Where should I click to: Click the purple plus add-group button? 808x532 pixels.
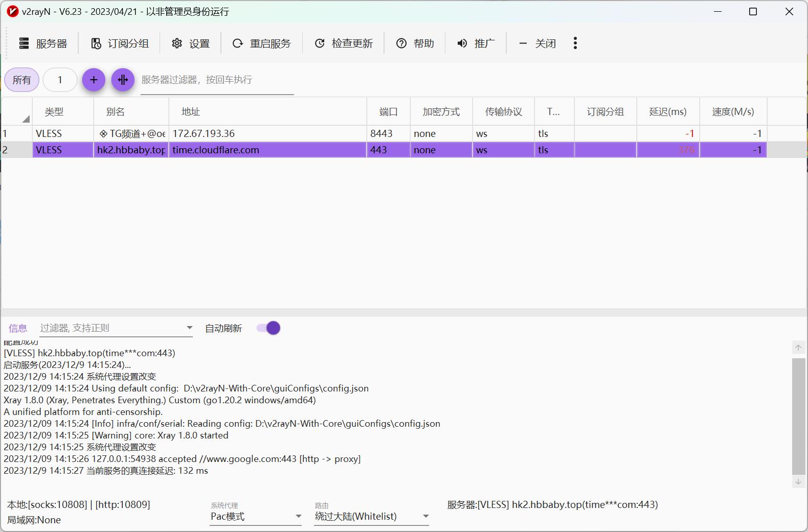point(94,80)
